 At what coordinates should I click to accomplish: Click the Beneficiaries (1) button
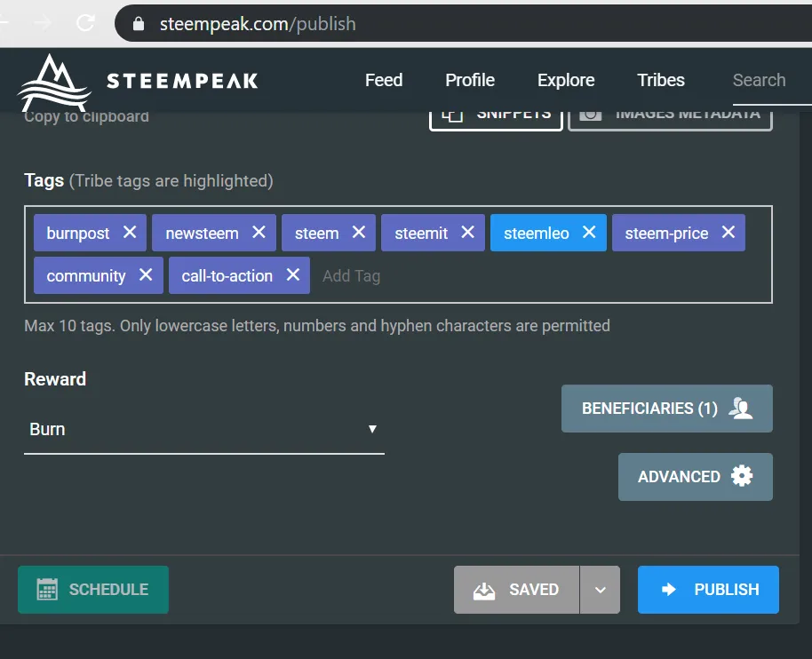[667, 409]
